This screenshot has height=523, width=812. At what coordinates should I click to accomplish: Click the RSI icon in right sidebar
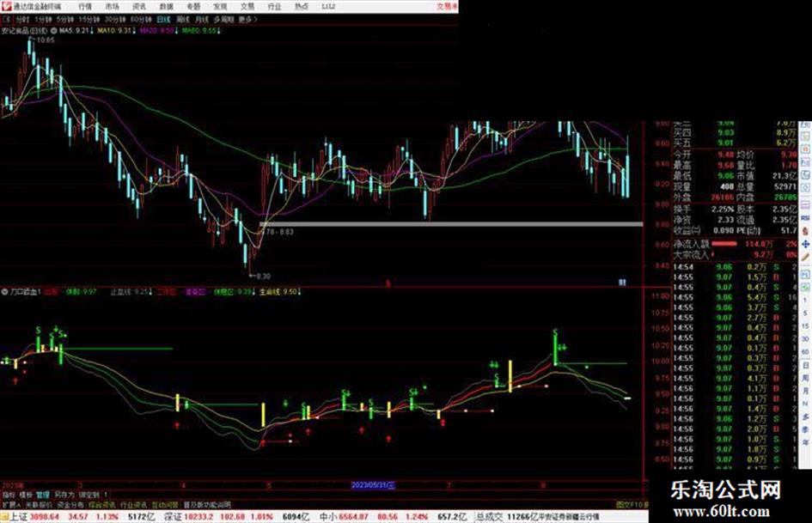point(805,218)
